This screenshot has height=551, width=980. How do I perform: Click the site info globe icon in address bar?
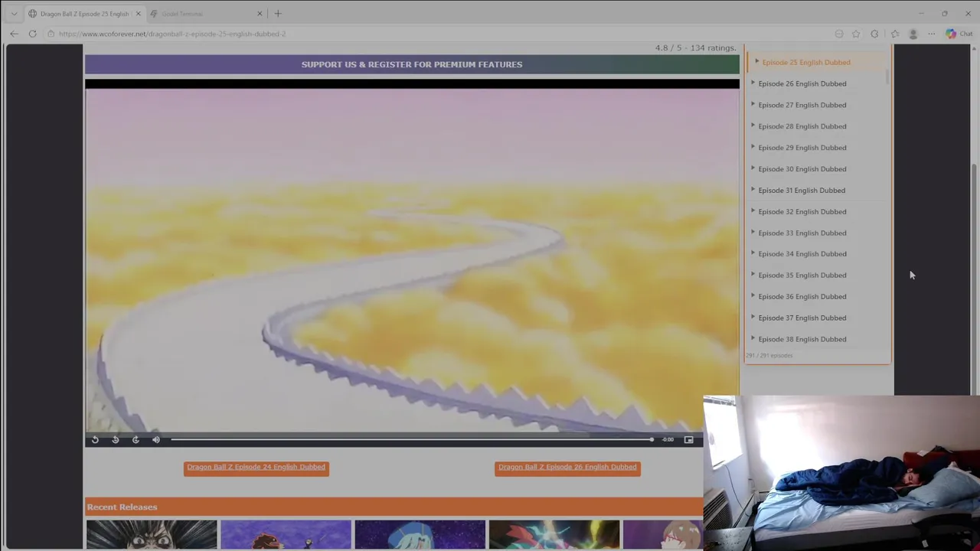pos(51,34)
